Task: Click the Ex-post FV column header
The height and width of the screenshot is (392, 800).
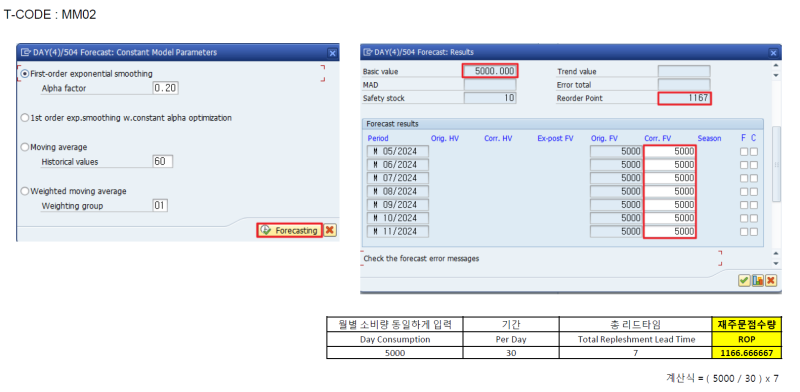Action: click(x=556, y=138)
